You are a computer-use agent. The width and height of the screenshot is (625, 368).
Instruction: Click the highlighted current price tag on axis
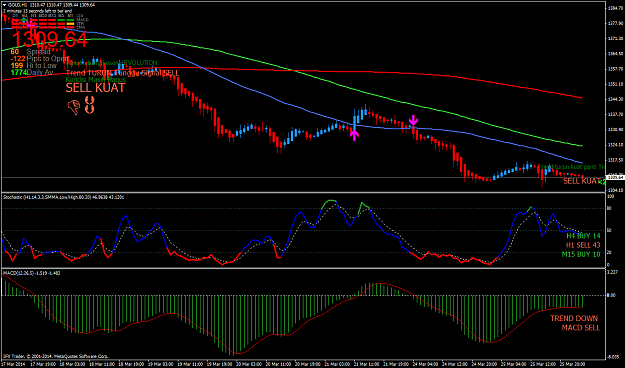(x=616, y=177)
